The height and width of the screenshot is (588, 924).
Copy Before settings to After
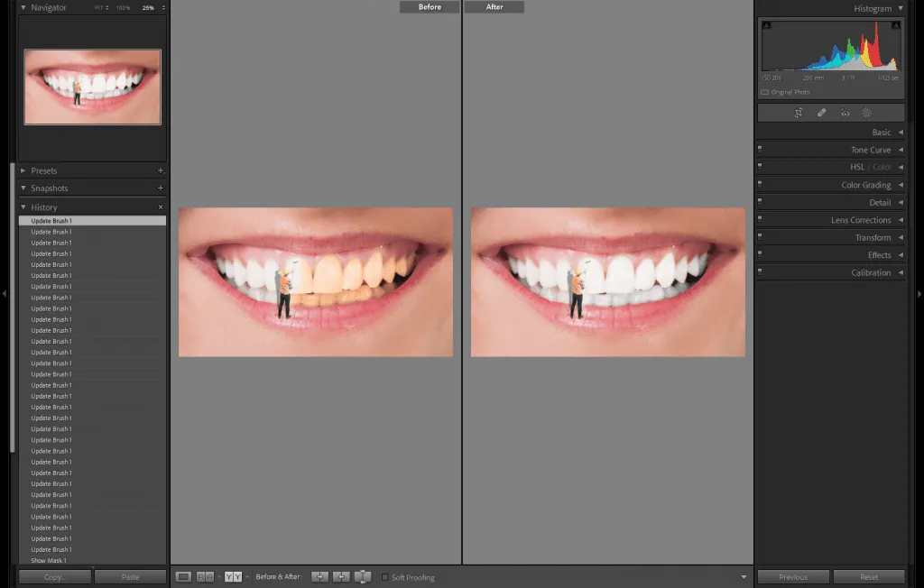pyautogui.click(x=320, y=576)
